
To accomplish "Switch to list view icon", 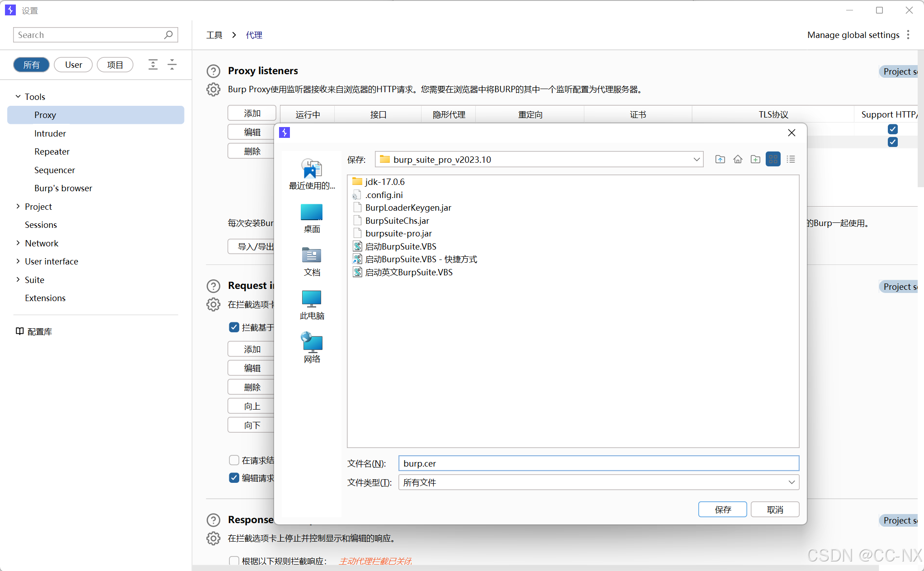I will 791,159.
